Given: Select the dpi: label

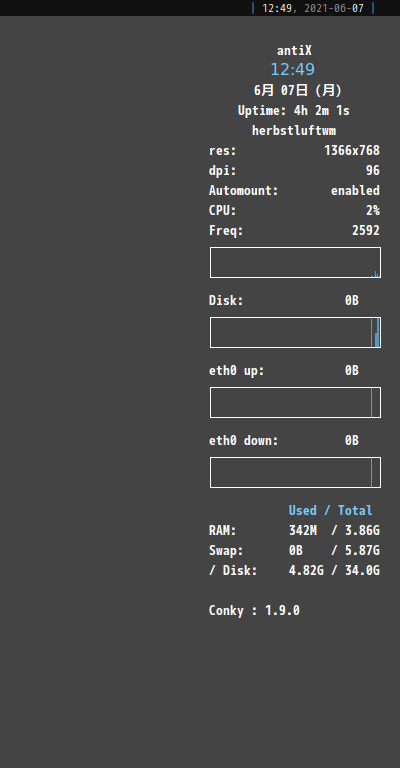Looking at the screenshot, I should pyautogui.click(x=222, y=171).
